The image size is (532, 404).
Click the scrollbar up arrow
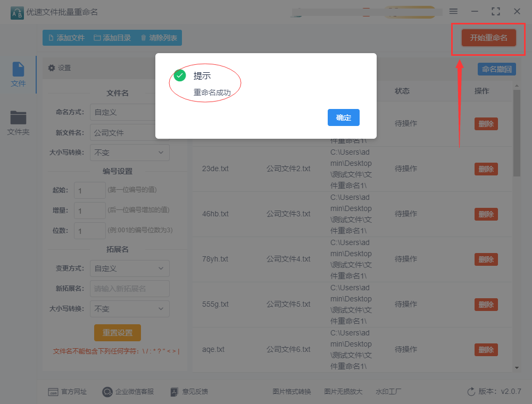(x=517, y=86)
